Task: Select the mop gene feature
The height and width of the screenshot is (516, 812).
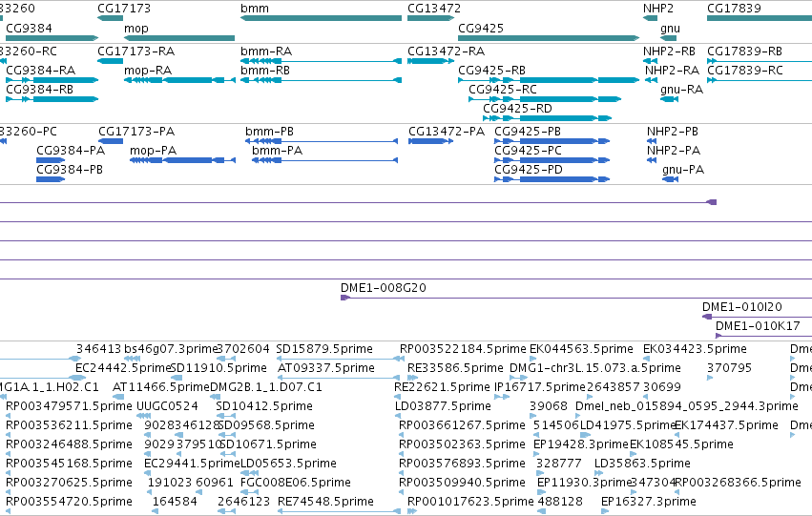Action: [179, 38]
